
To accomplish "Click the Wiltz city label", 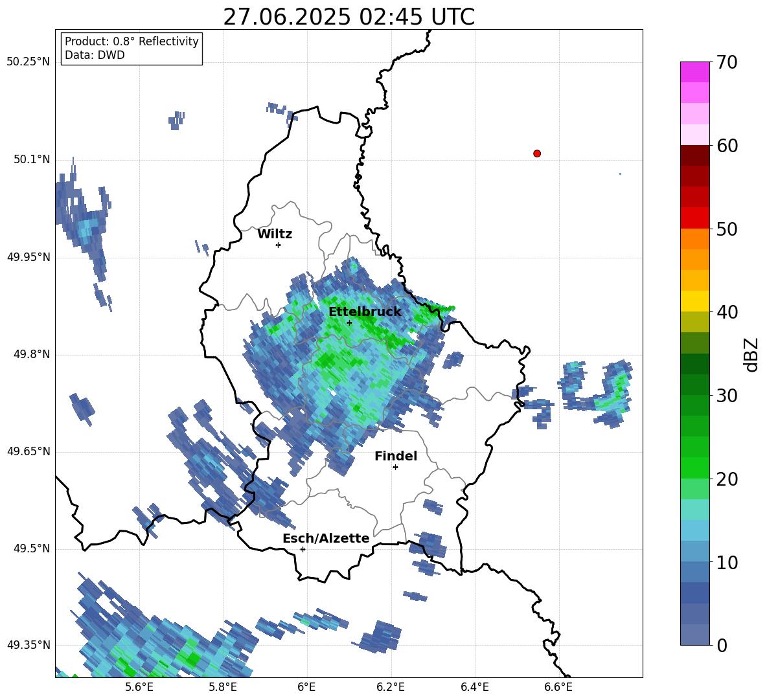I will coord(275,234).
